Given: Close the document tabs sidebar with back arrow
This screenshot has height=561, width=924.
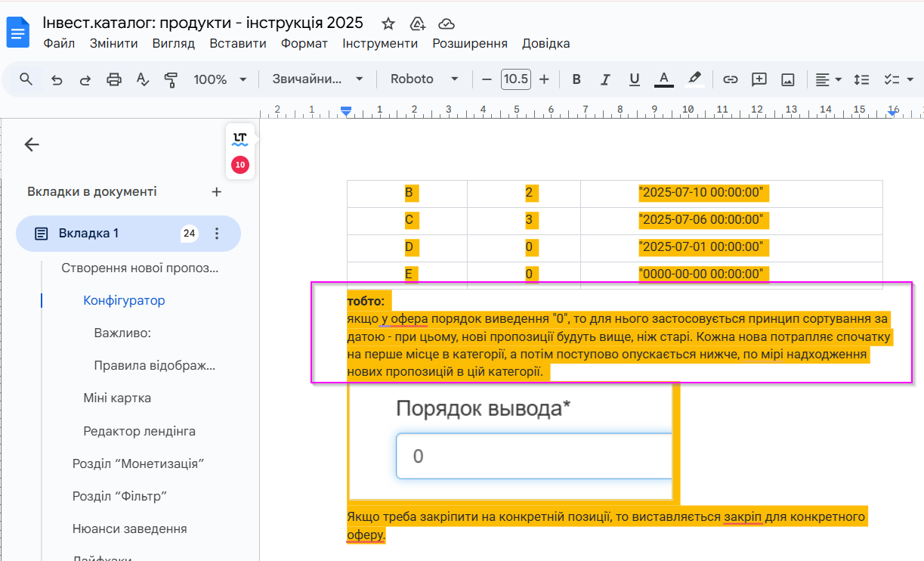Looking at the screenshot, I should coord(32,144).
